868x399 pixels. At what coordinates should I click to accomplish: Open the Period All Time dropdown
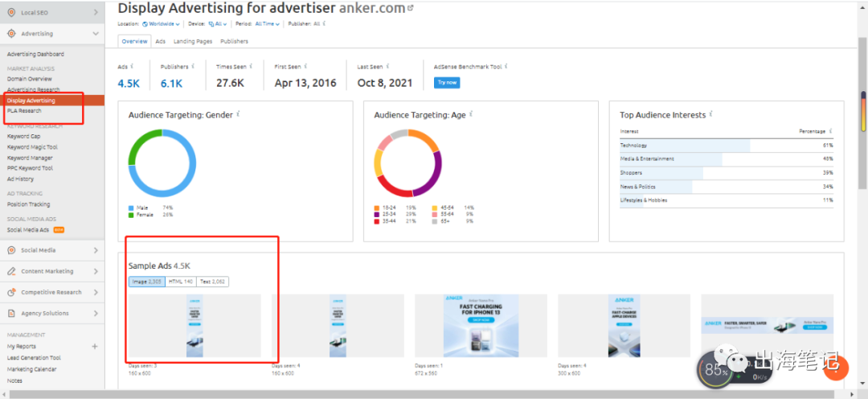[x=268, y=24]
